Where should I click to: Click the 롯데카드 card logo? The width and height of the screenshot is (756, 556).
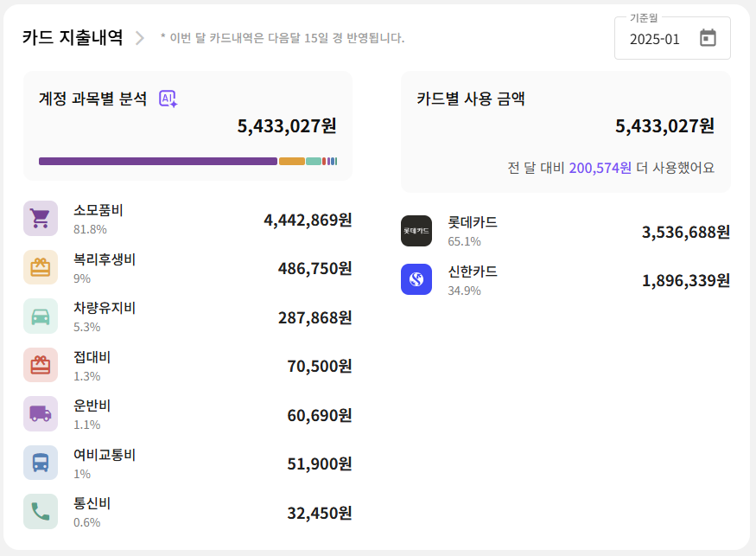point(416,230)
